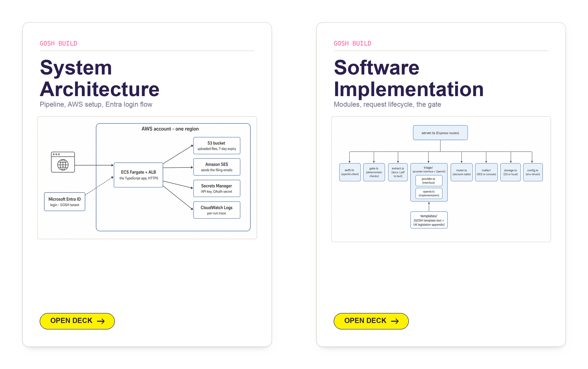The width and height of the screenshot is (588, 369).
Task: Click the Software Implementation diagram thumbnail
Action: coord(441,179)
